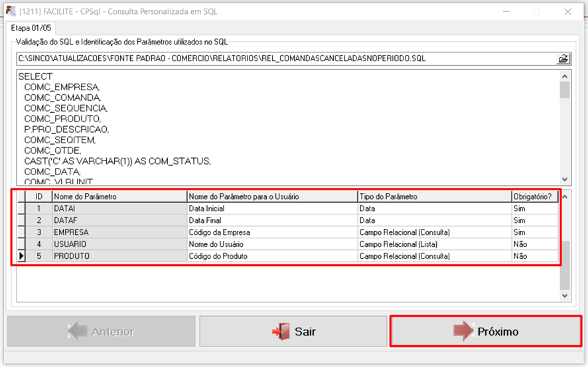Select the PRODUTO parameter name cell
Image resolution: width=588 pixels, height=367 pixels.
[119, 256]
